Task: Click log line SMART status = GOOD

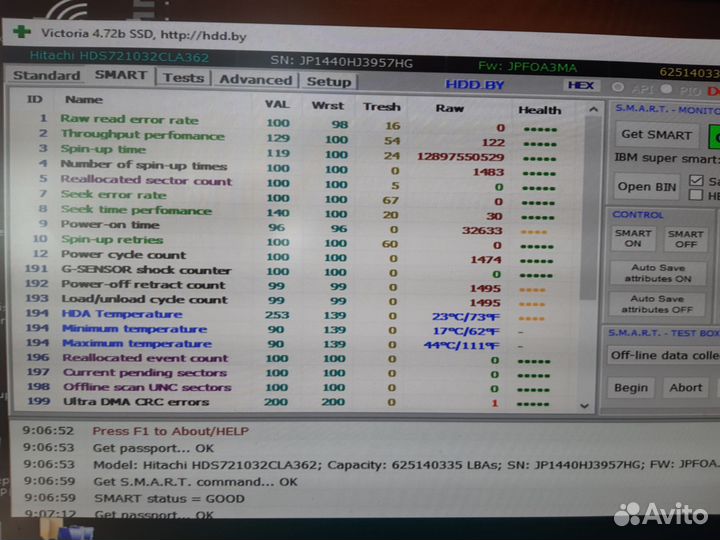Action: tap(169, 499)
